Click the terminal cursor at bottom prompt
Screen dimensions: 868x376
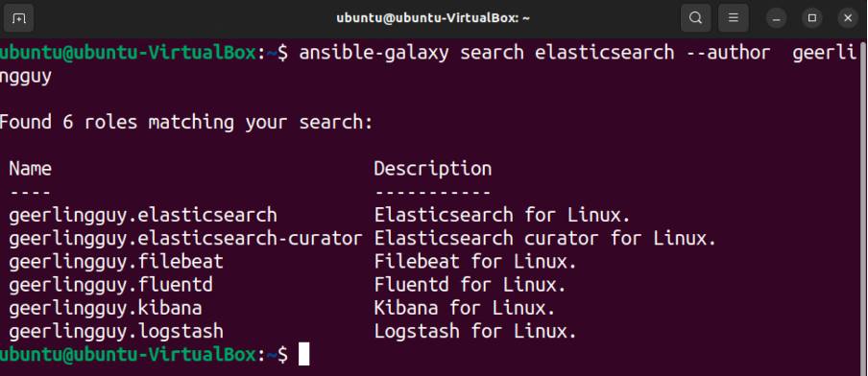point(304,355)
